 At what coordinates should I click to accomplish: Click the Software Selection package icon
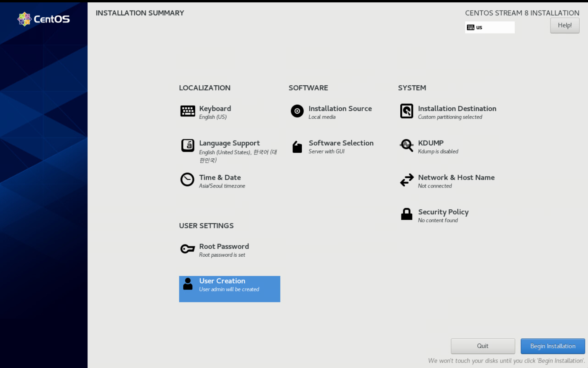point(297,146)
